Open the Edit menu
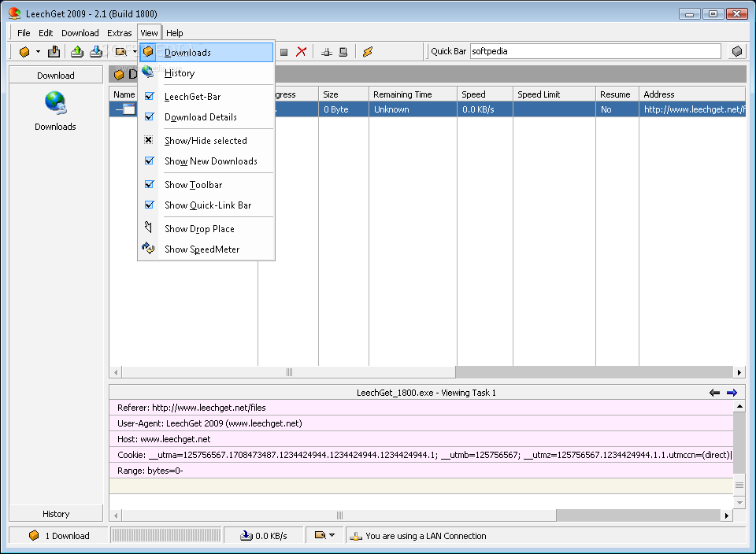 tap(46, 33)
